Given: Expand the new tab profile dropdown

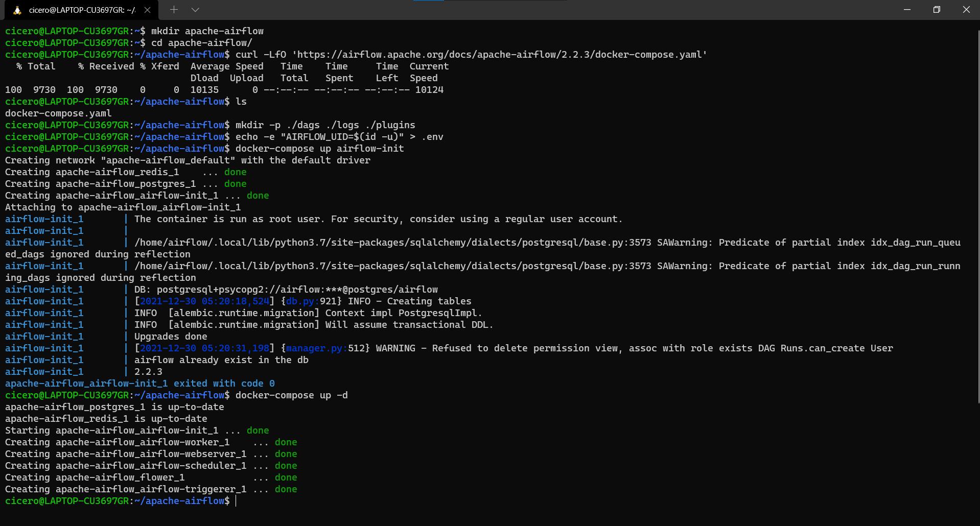Looking at the screenshot, I should coord(195,10).
